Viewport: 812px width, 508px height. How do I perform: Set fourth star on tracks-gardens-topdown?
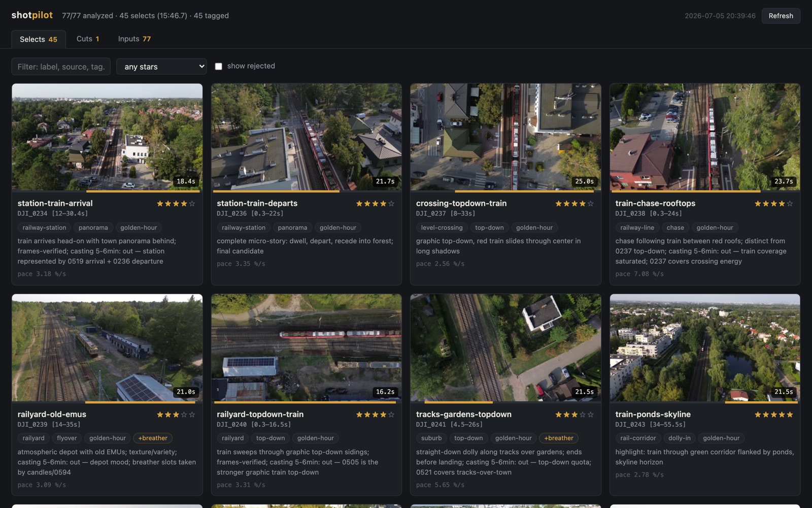[583, 415]
